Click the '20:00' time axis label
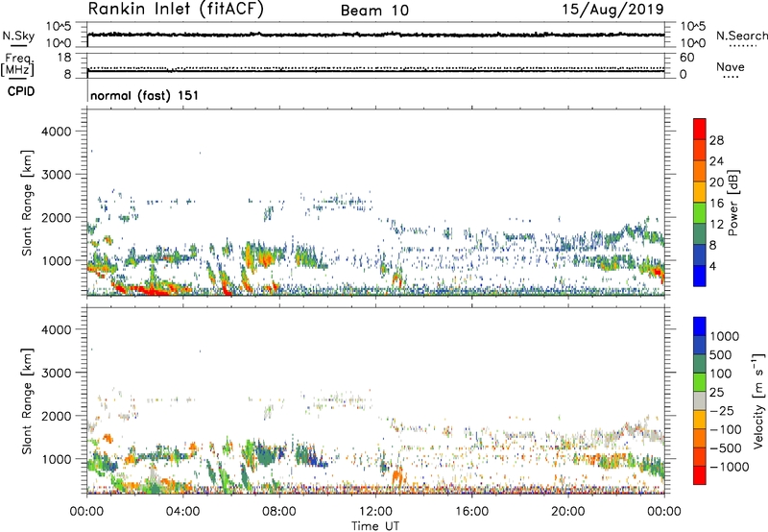Image resolution: width=768 pixels, height=532 pixels. tap(567, 512)
